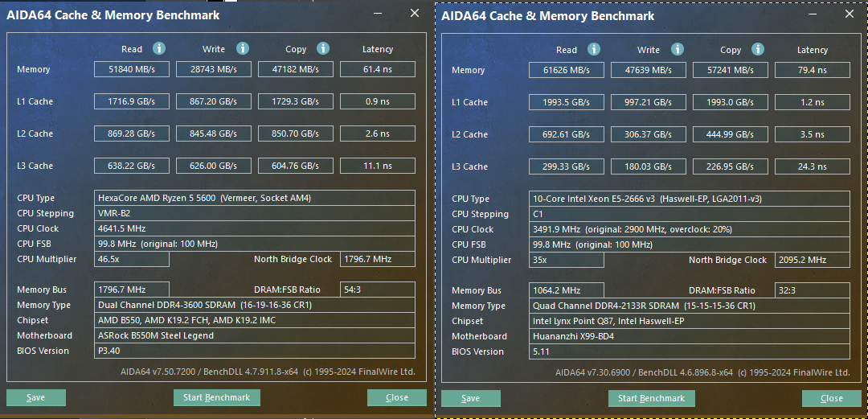Click AIDA64 v7.50.7200 version footer text

[268, 372]
